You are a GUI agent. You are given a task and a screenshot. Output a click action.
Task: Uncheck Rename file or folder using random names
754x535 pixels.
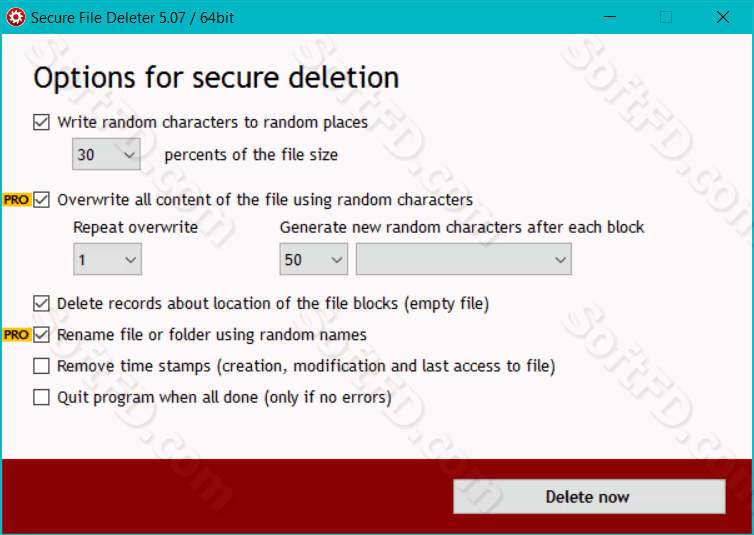coord(41,335)
